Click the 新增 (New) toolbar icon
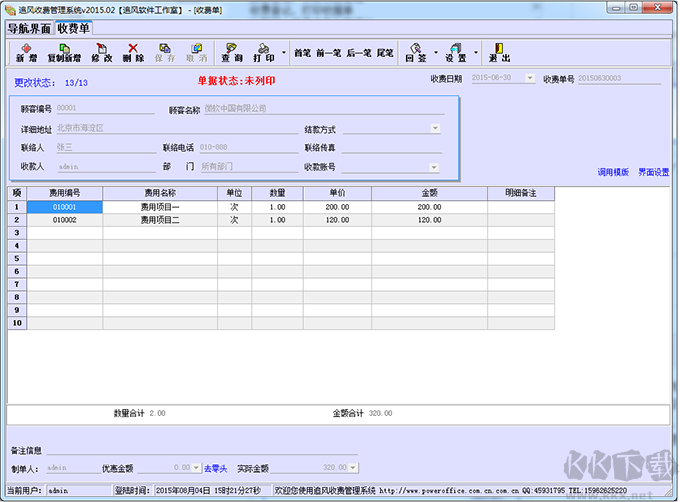The image size is (680, 502). coord(19,51)
